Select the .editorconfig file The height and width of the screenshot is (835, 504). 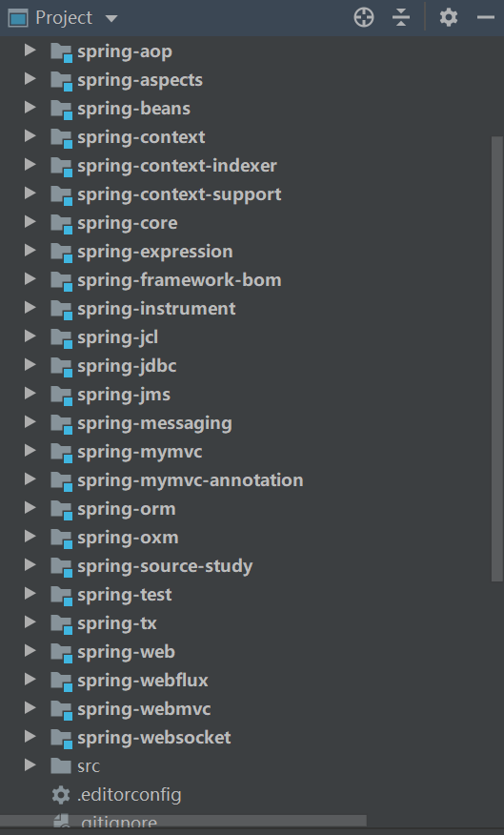[x=130, y=795]
